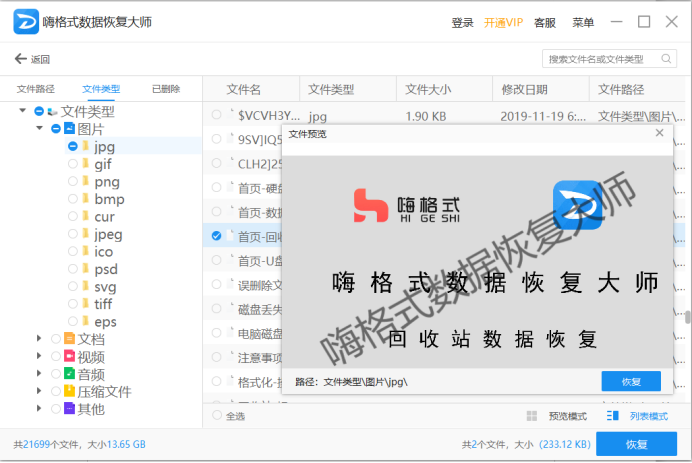
Task: Click the tiff folder icon
Action: pyautogui.click(x=86, y=303)
